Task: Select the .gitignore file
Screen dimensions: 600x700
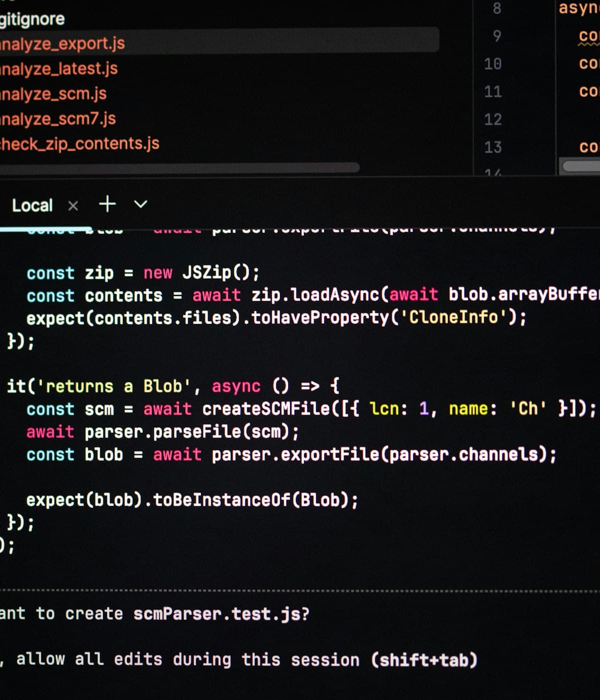Action: tap(32, 19)
